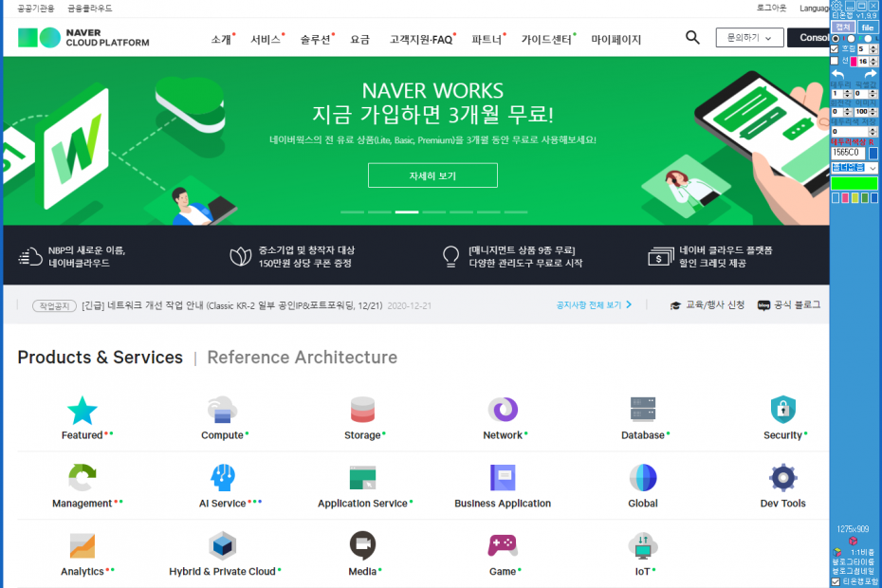882x588 pixels.
Task: Expand the 문의하기 dropdown
Action: pos(748,38)
